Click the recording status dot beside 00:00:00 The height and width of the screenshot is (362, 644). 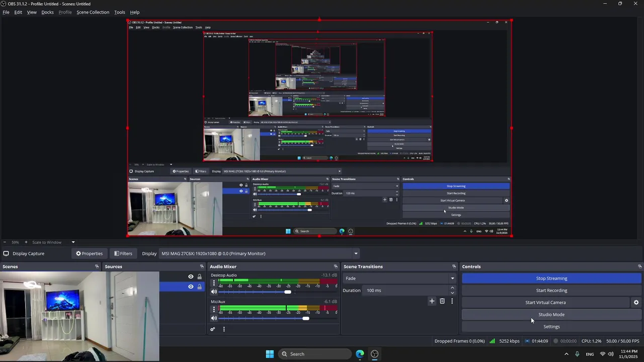pyautogui.click(x=556, y=341)
